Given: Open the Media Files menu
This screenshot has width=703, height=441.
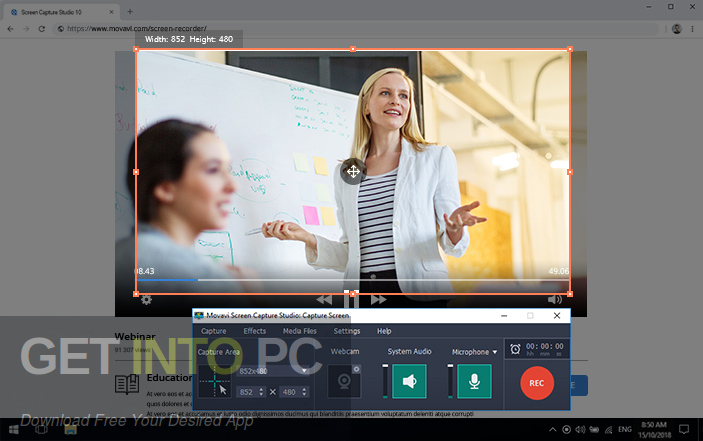Looking at the screenshot, I should 299,331.
